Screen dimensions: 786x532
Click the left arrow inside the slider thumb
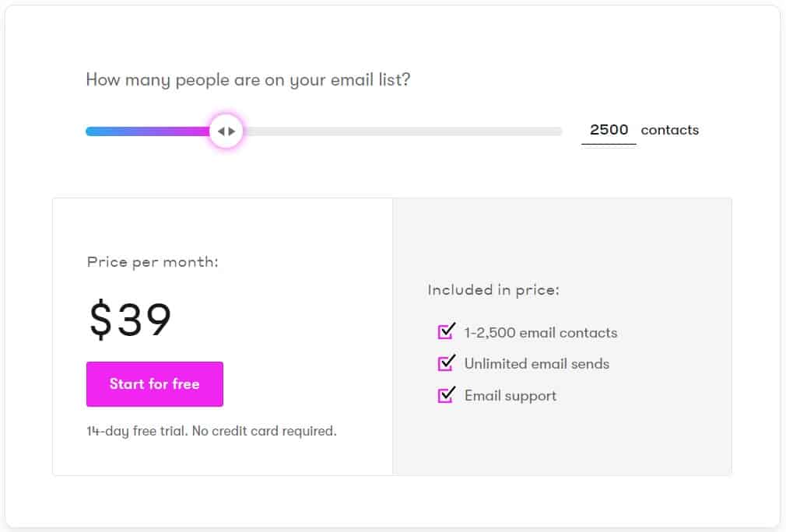coord(222,131)
